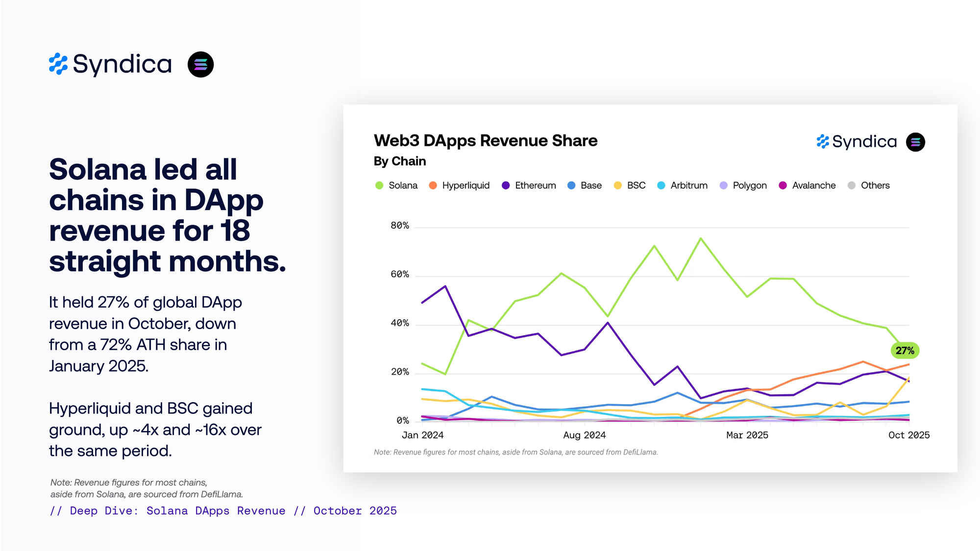The image size is (980, 551).
Task: Toggle the Hyperliquid orange legend dot
Action: pyautogui.click(x=433, y=186)
